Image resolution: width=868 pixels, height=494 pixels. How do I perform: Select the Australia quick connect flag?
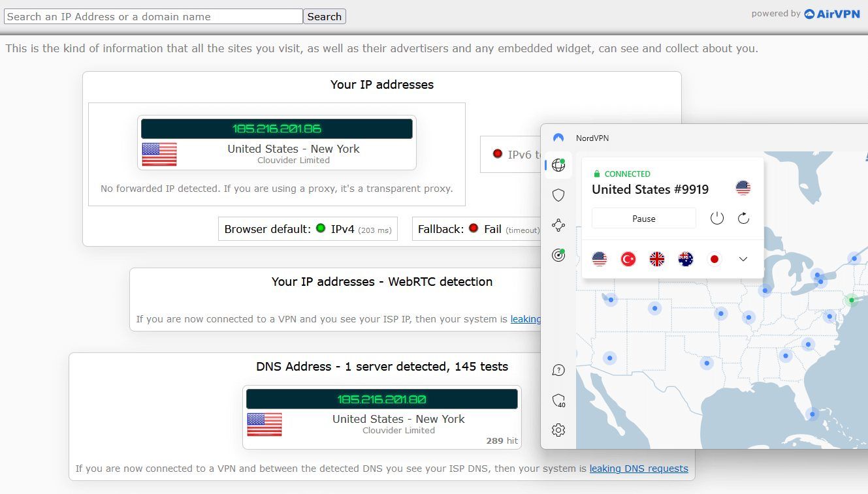[x=686, y=259]
